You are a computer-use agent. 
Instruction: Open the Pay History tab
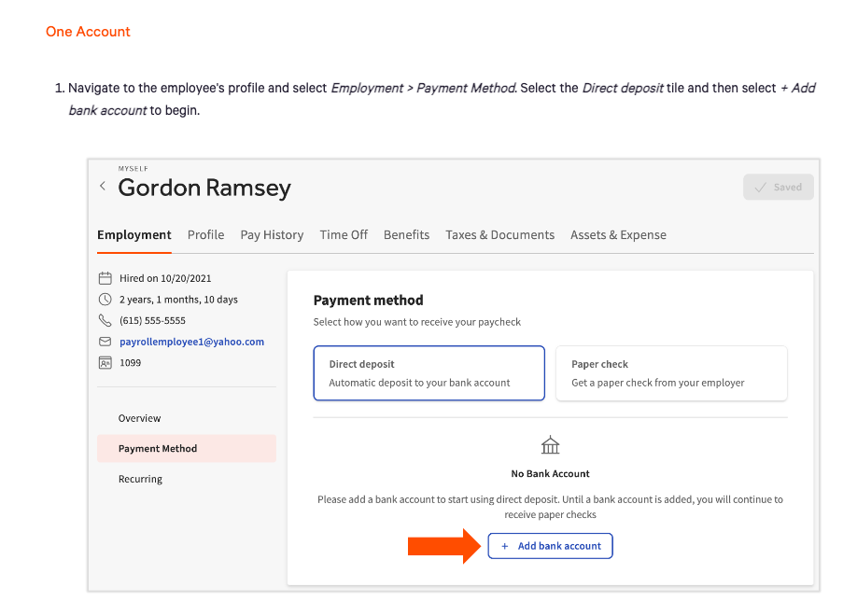click(x=272, y=235)
